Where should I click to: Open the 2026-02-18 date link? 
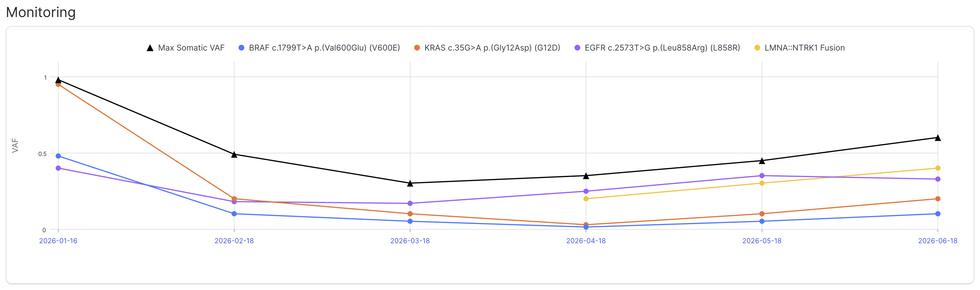tap(234, 241)
